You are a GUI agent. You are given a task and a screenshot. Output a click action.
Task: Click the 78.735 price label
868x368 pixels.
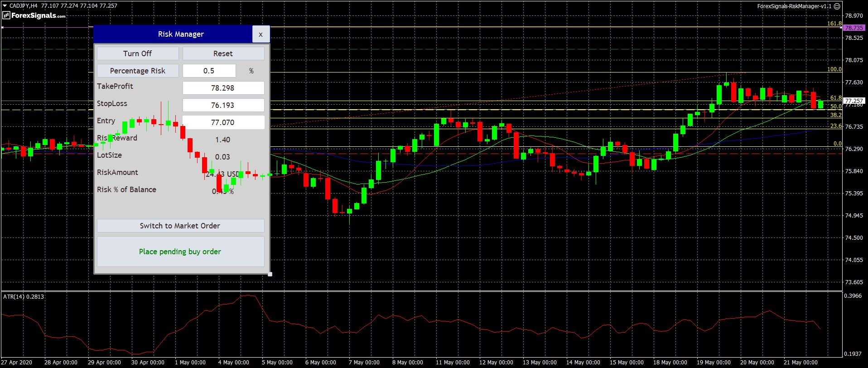click(854, 28)
